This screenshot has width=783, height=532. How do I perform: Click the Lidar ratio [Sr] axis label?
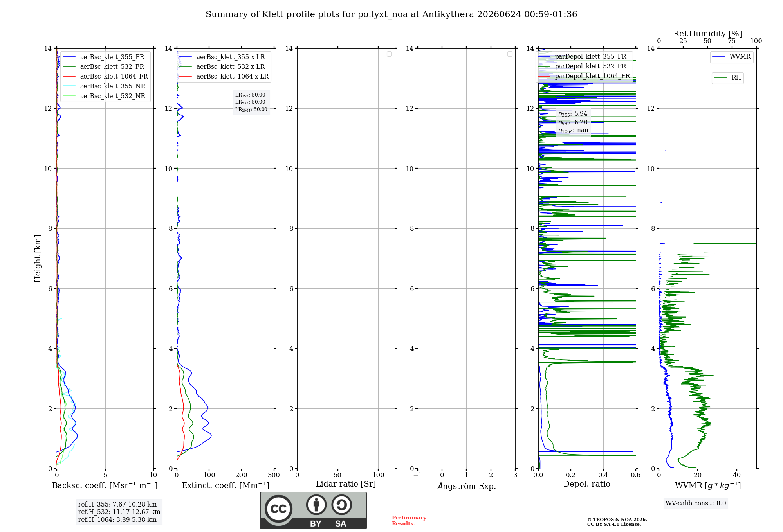(346, 484)
